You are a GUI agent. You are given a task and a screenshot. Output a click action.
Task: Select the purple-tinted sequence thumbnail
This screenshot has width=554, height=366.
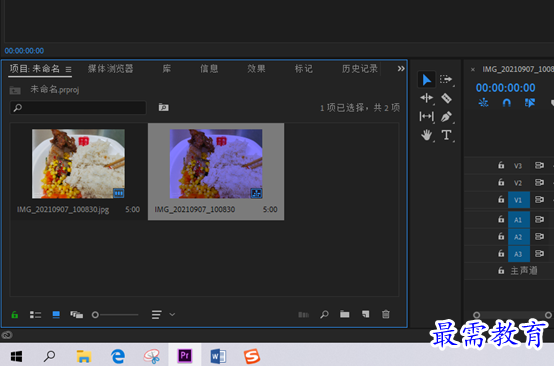click(x=216, y=164)
